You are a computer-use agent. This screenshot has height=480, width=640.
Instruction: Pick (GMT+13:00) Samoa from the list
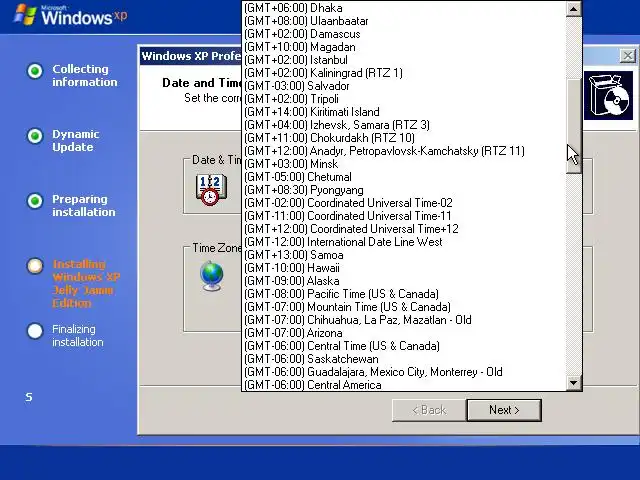[404, 255]
